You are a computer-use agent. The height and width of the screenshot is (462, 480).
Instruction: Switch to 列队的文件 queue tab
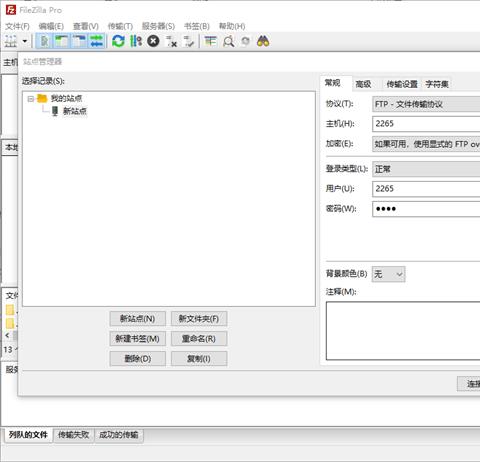click(x=28, y=435)
